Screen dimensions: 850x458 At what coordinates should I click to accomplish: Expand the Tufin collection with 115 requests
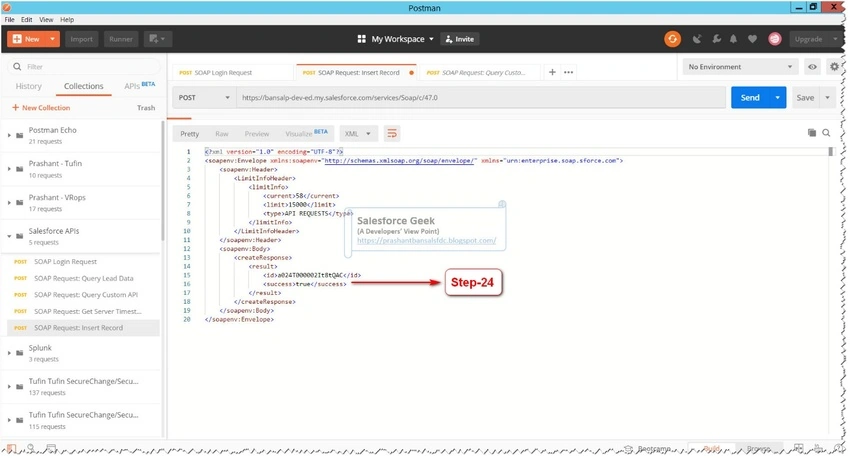[x=9, y=420]
